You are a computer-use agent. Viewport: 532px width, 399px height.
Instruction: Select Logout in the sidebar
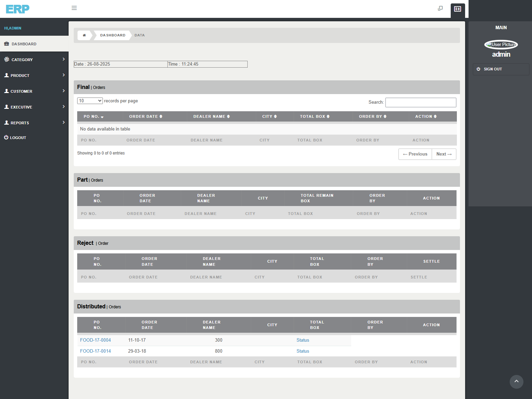(18, 138)
